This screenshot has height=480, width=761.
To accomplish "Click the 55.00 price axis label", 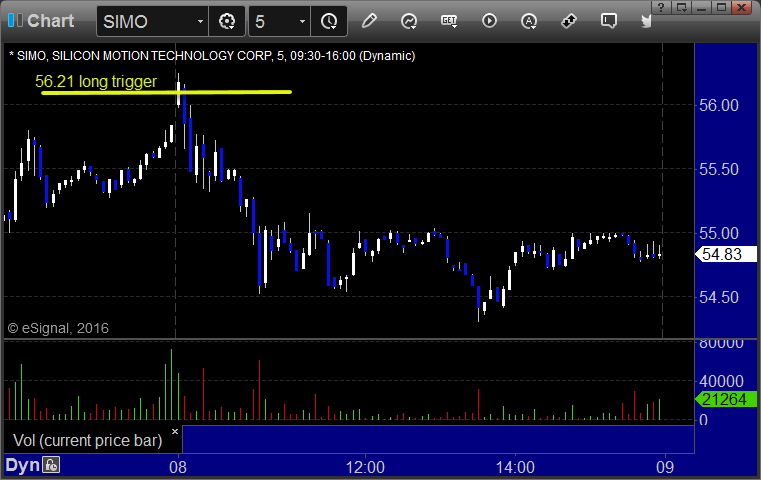I will pyautogui.click(x=719, y=233).
